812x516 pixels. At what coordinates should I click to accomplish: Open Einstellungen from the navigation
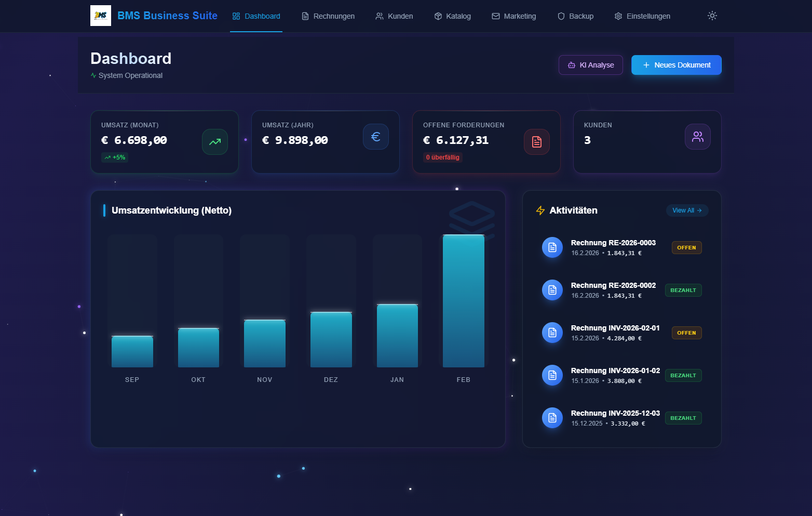click(642, 16)
